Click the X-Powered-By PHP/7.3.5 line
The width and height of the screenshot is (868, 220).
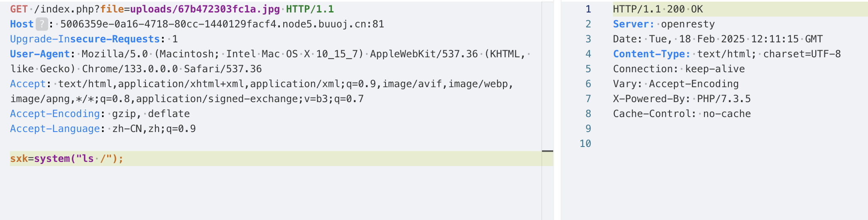coord(682,99)
